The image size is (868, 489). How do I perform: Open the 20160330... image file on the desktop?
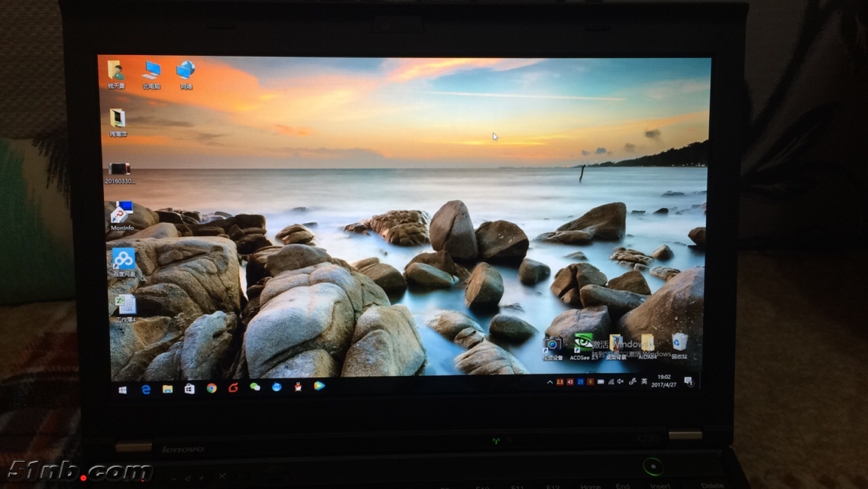(119, 173)
